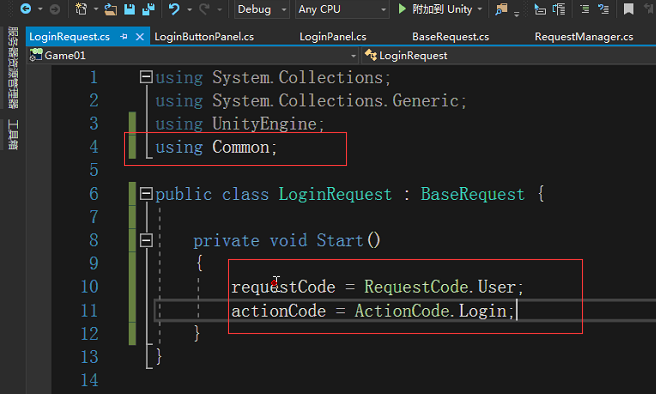The height and width of the screenshot is (394, 656).
Task: Click the increase indent toolbar icon
Action: coord(559,9)
